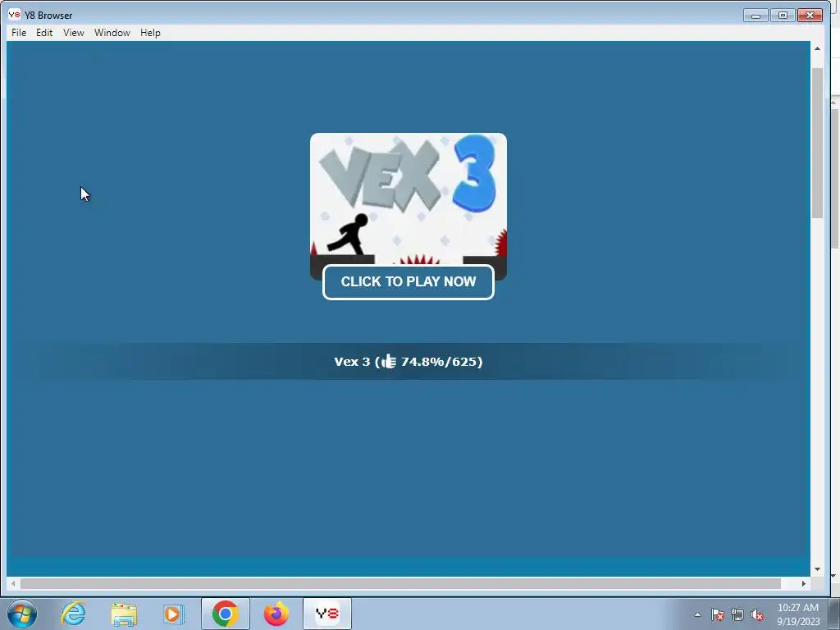Click the Action Center flag icon
Viewport: 840px width, 630px height.
(718, 614)
